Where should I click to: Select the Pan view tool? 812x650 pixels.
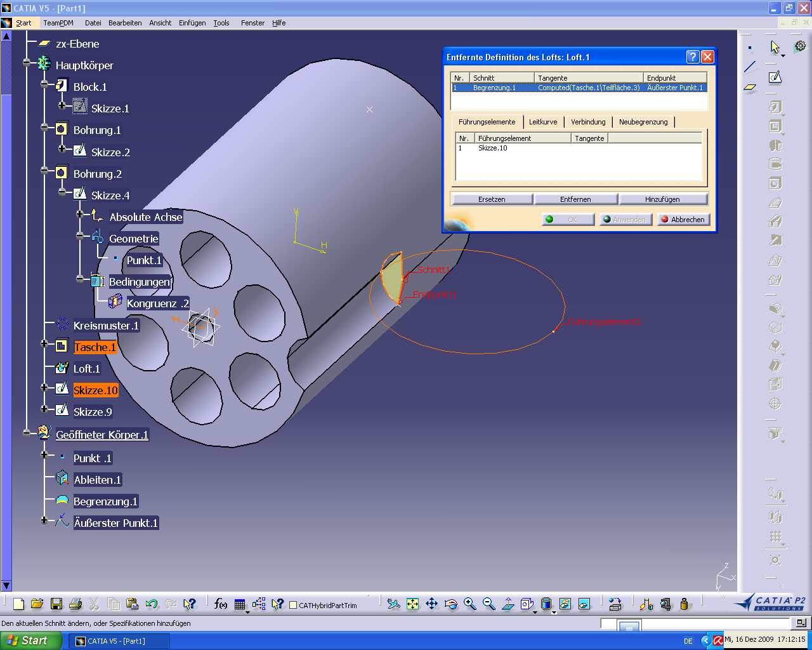[432, 604]
